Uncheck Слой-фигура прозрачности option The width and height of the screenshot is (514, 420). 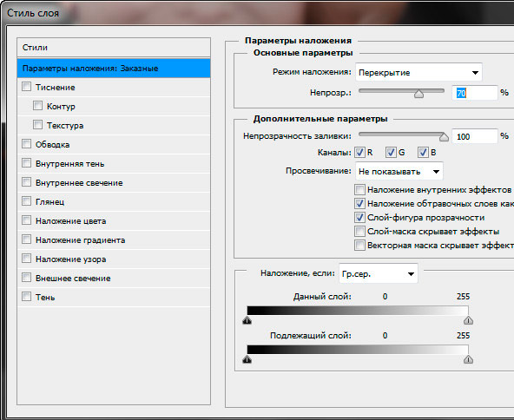pyautogui.click(x=359, y=217)
